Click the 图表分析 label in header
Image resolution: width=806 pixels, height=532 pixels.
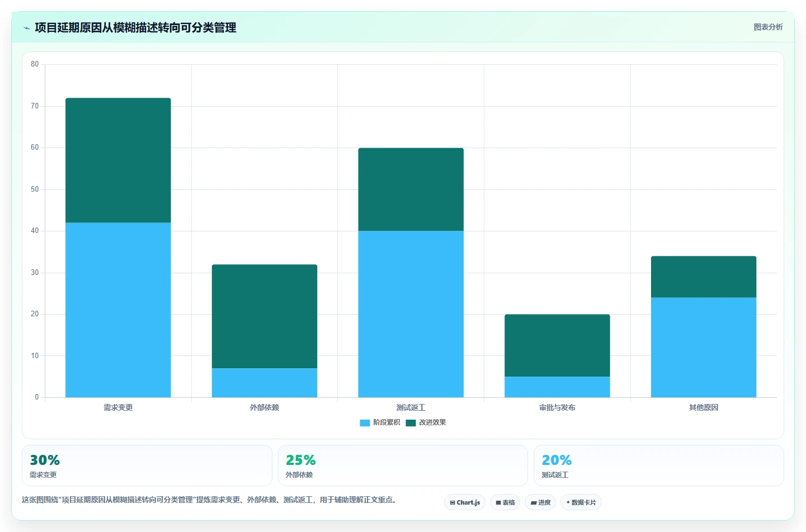tap(768, 27)
